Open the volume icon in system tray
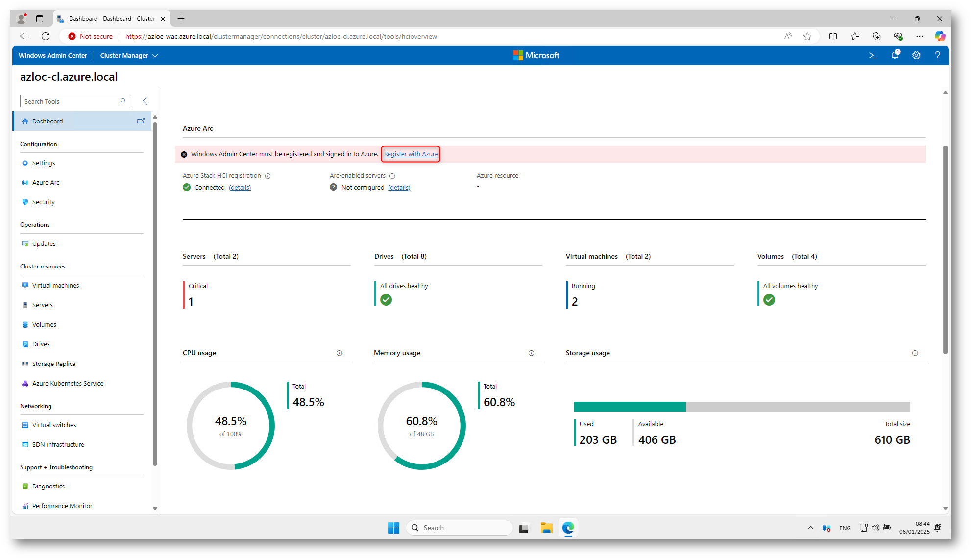 click(875, 528)
